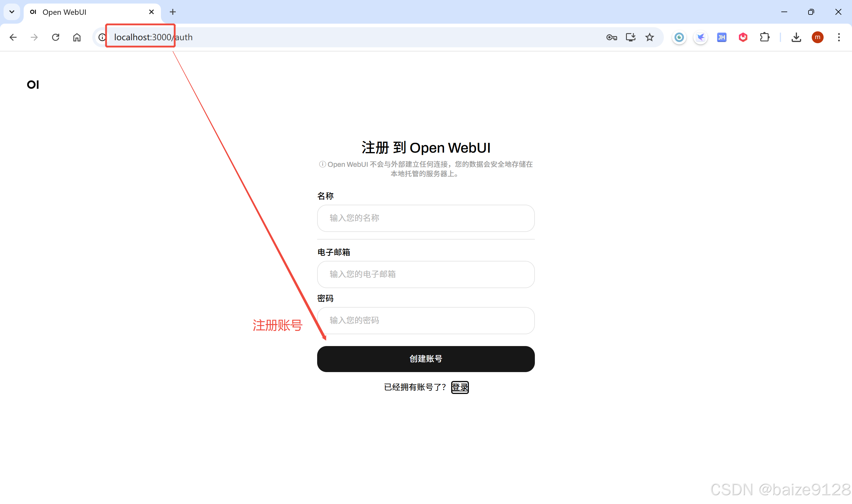The width and height of the screenshot is (852, 504).
Task: Open the blue bird extension icon
Action: tap(701, 37)
